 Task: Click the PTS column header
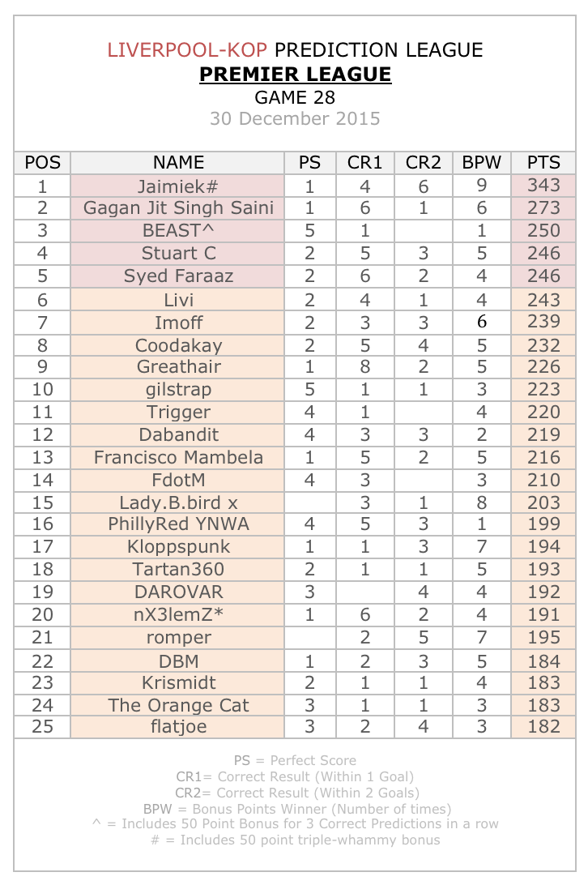543,162
